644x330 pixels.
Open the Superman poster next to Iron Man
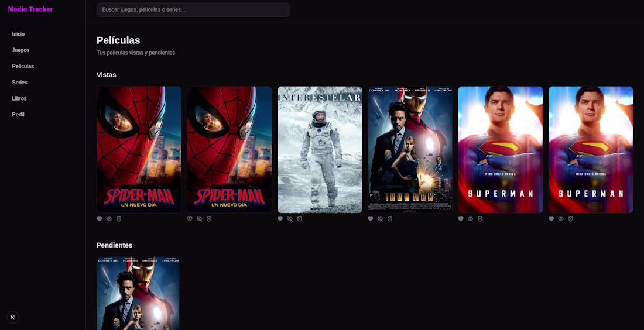[500, 149]
